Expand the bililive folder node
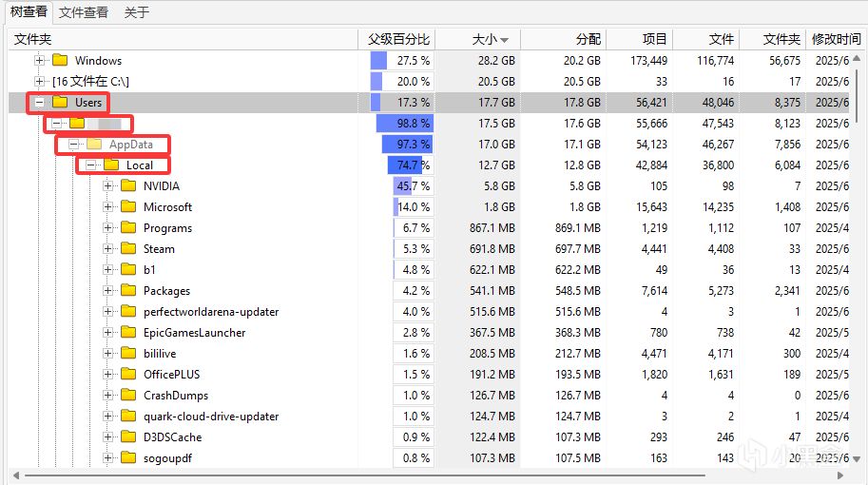 coord(108,353)
